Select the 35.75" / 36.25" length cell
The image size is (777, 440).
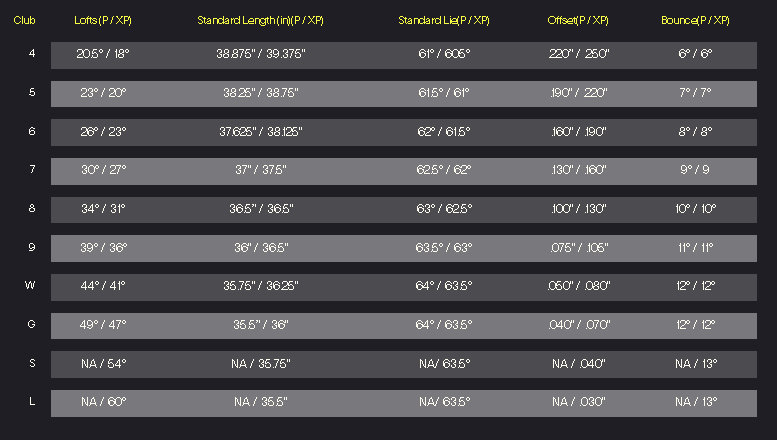[261, 286]
